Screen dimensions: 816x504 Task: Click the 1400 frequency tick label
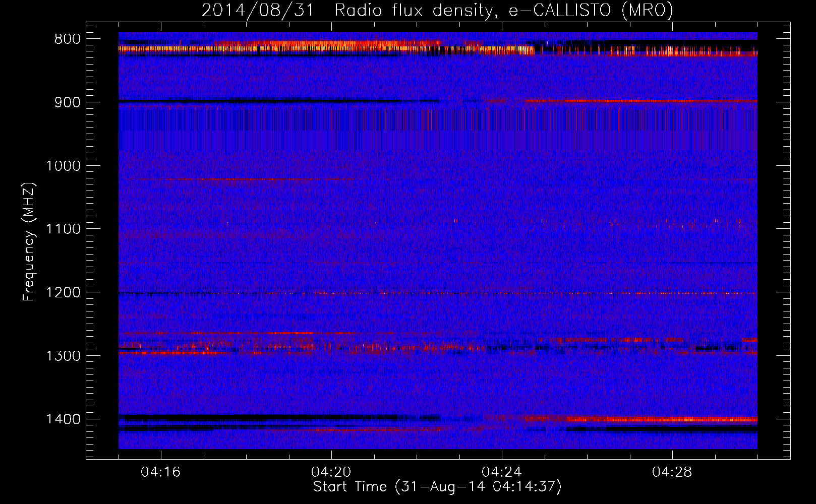click(63, 419)
